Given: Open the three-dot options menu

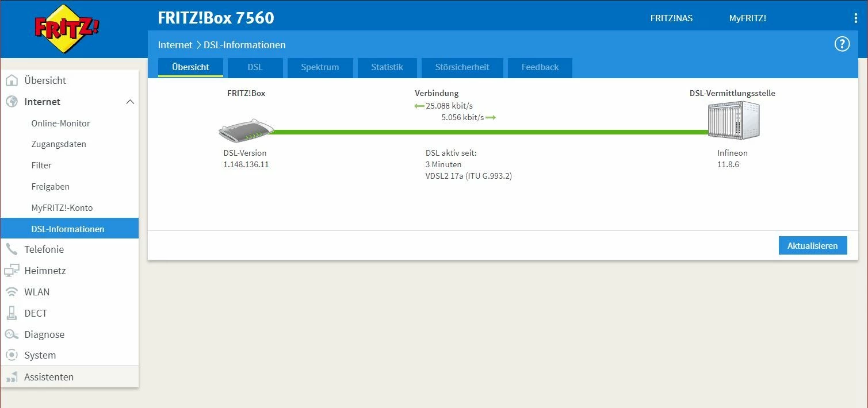Looking at the screenshot, I should [856, 18].
